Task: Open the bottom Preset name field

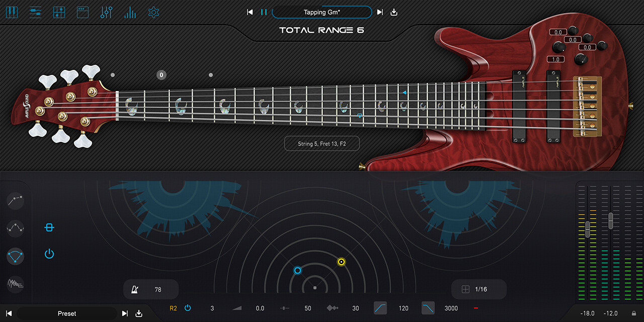Action: pyautogui.click(x=67, y=313)
